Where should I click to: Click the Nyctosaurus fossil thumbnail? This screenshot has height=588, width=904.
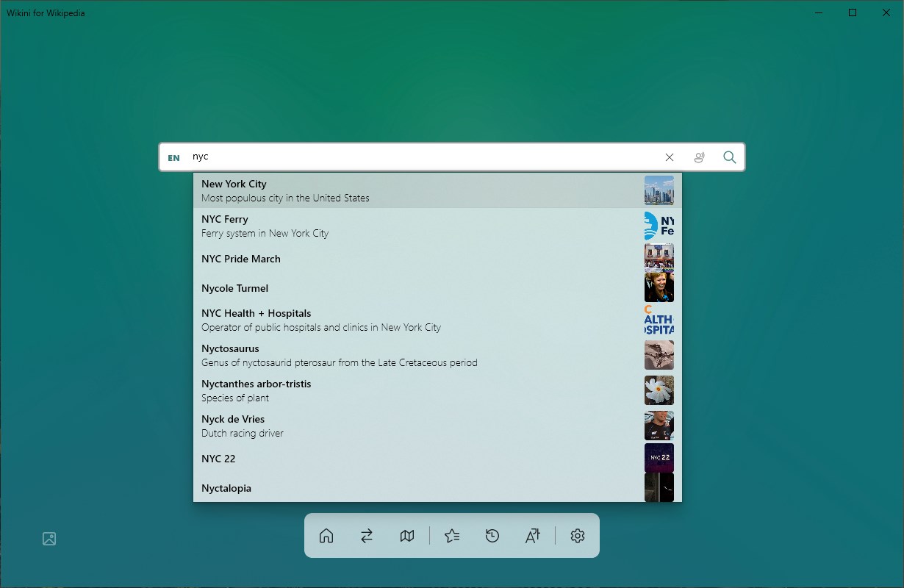click(659, 355)
